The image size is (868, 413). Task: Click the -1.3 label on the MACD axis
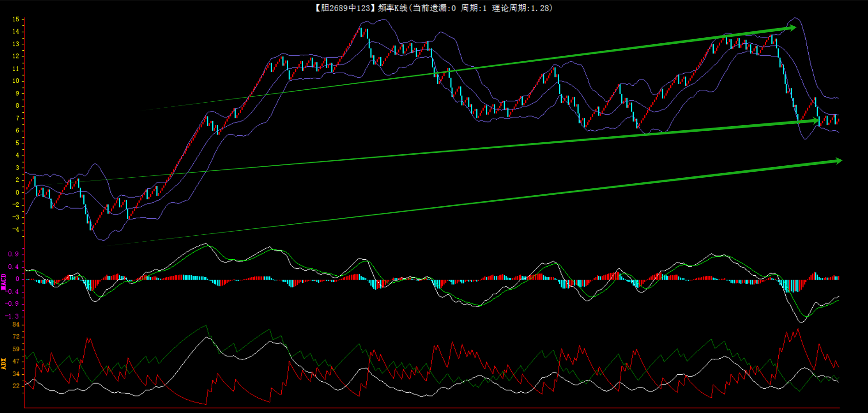pos(12,316)
